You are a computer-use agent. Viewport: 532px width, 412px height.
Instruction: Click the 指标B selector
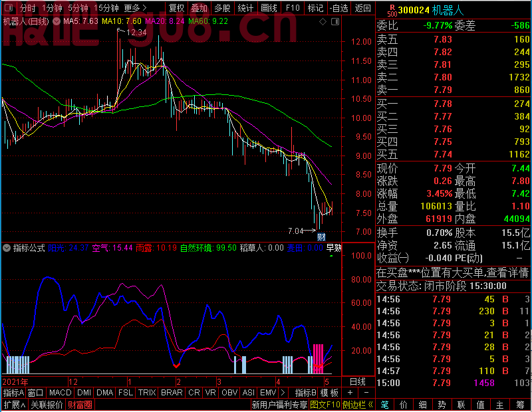306,393
